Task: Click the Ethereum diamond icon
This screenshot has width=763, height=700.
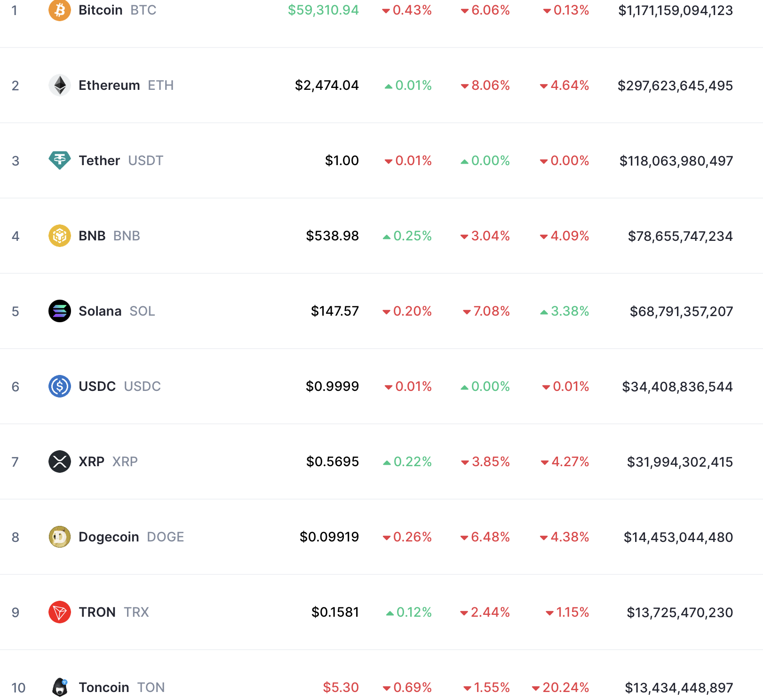Action: pos(60,85)
